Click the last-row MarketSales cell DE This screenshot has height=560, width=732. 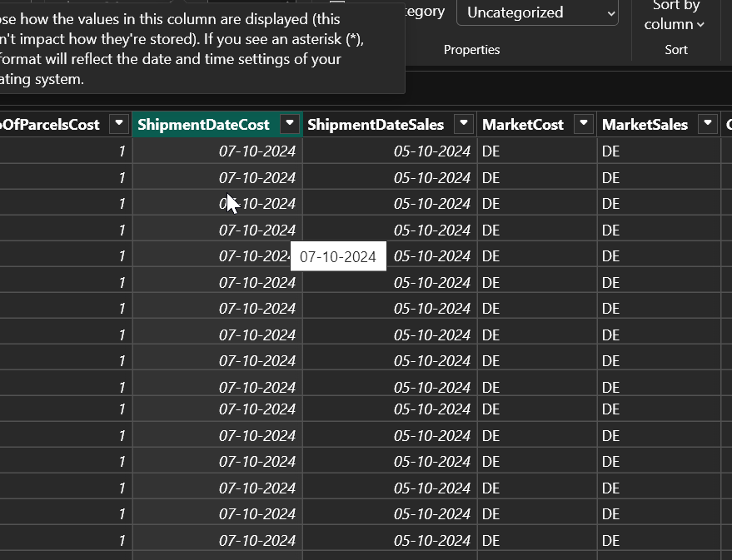pyautogui.click(x=659, y=540)
